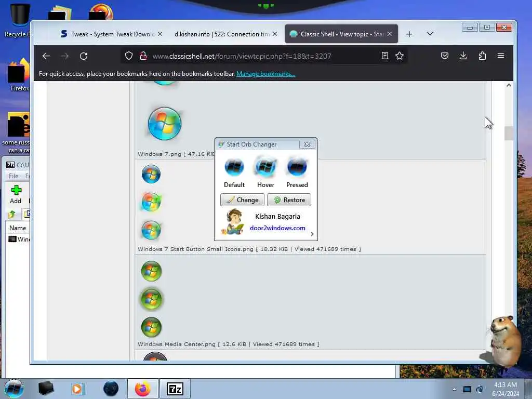Open the black box taskbar icon
Screen dimensions: 532x399
[46, 389]
